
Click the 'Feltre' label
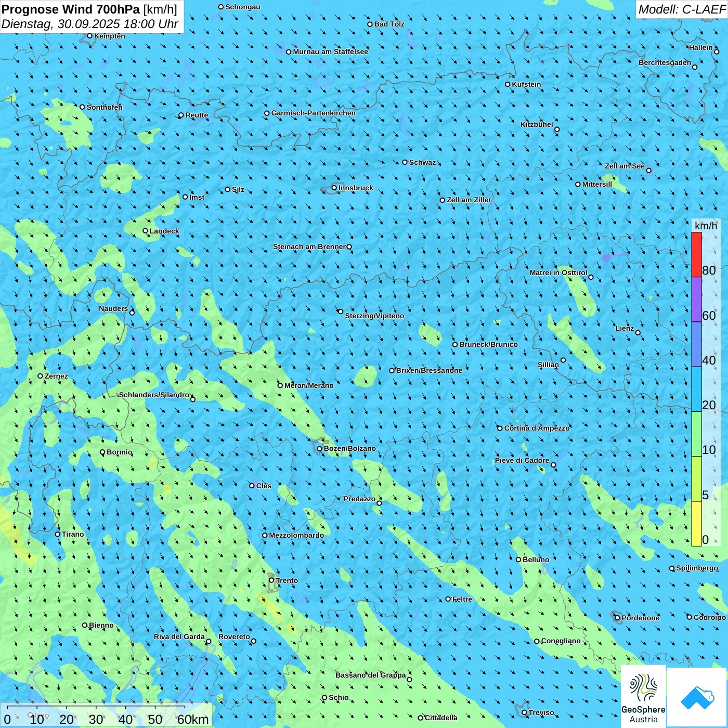(x=462, y=599)
